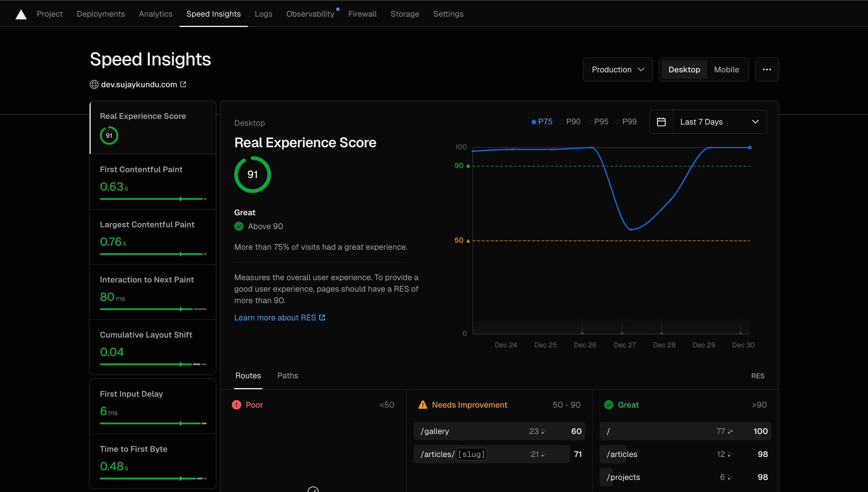Click the orange warning icon for Needs Improvement

point(423,404)
